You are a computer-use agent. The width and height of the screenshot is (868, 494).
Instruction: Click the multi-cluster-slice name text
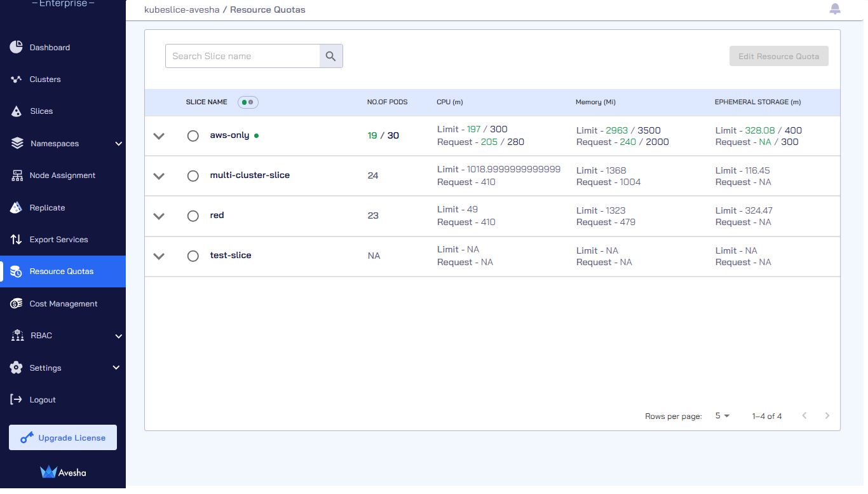[x=250, y=175]
